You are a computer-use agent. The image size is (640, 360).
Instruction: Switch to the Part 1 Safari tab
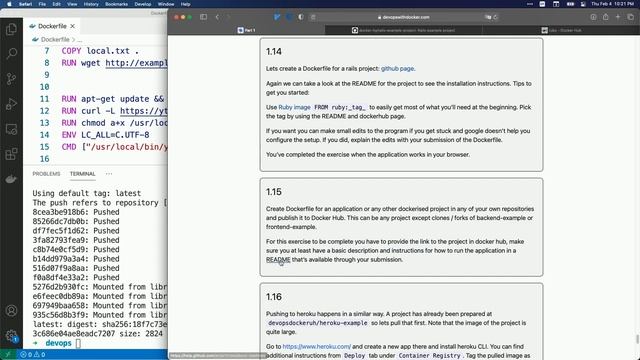click(246, 30)
